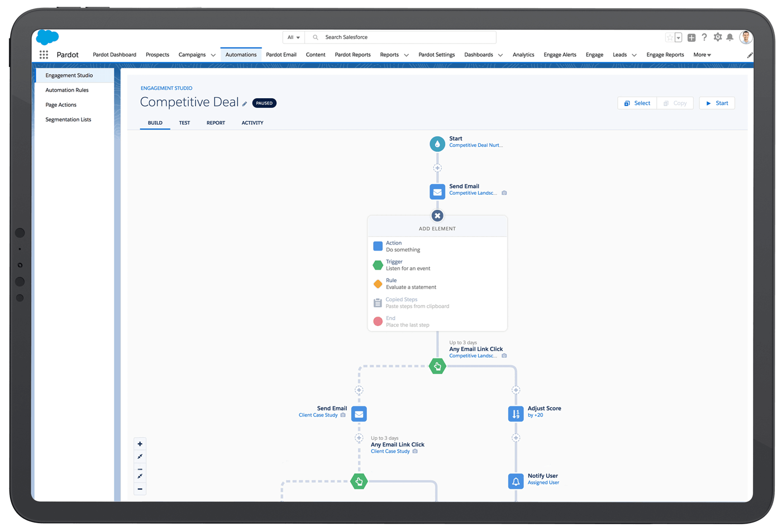The image size is (782, 532).
Task: Start the engagement program
Action: 717,103
